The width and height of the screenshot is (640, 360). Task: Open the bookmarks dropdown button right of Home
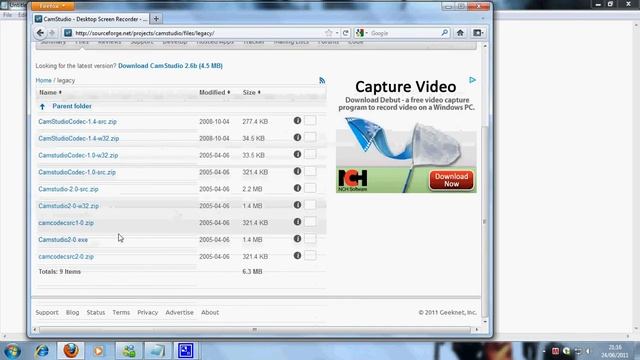478,33
